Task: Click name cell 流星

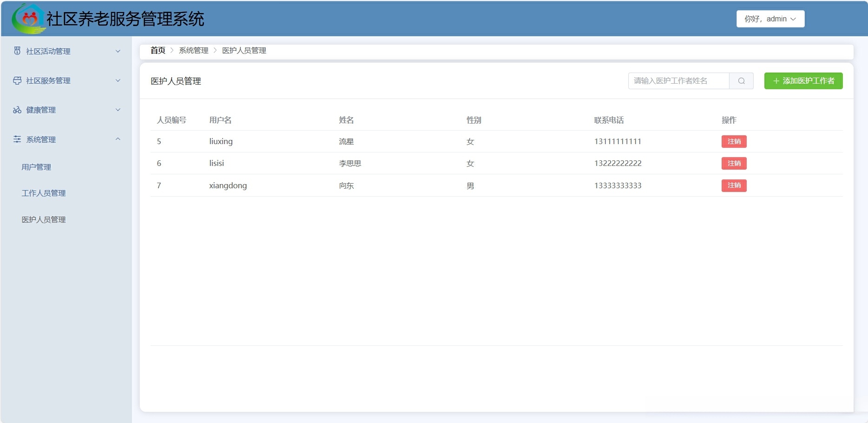Action: pos(346,141)
